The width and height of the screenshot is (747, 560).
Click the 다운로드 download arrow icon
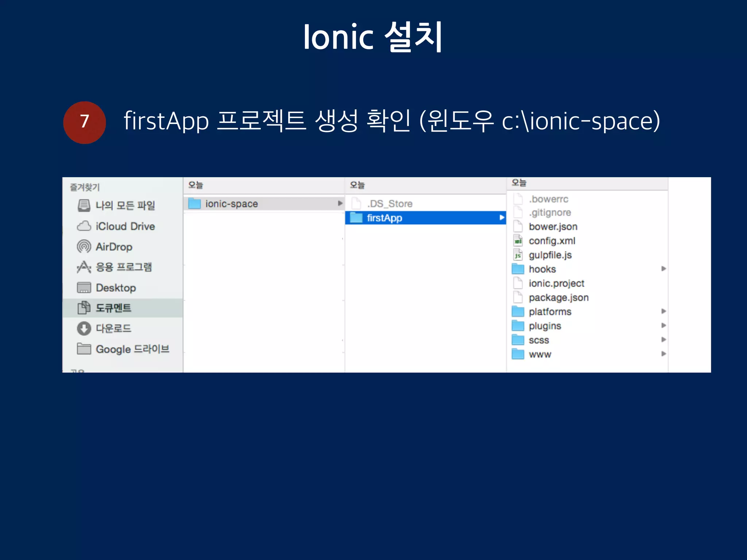coord(84,328)
